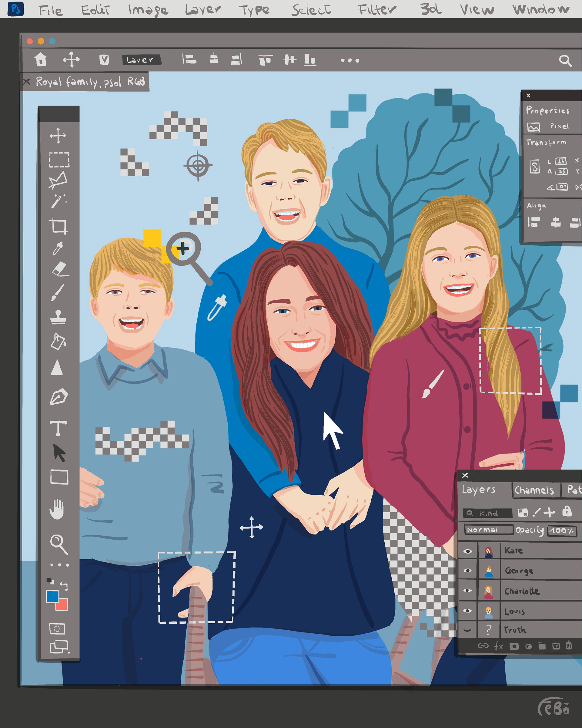Open the Filter menu
The height and width of the screenshot is (728, 582).
[x=376, y=9]
